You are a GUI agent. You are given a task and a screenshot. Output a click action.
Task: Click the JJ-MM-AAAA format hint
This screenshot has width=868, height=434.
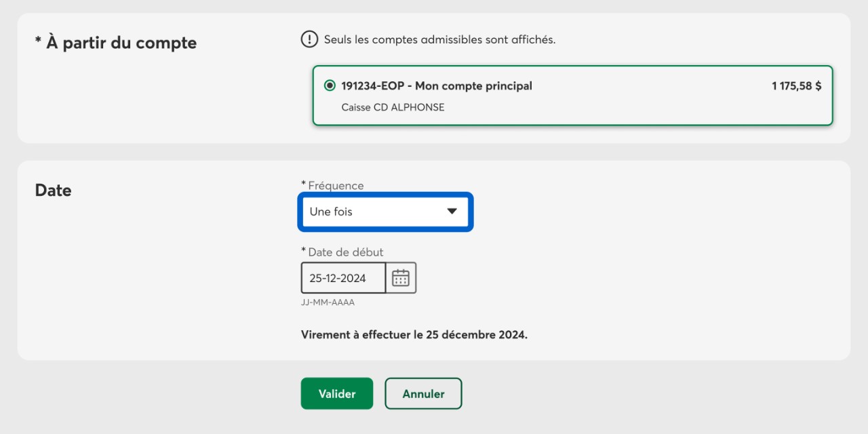coord(328,302)
